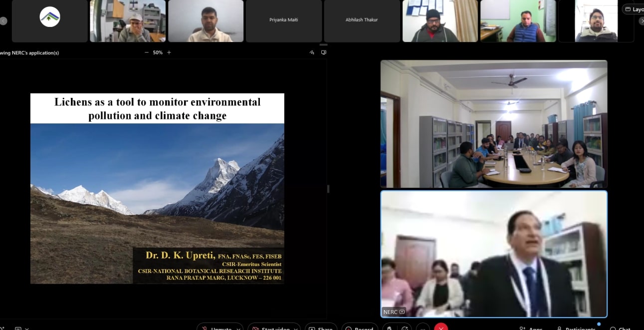The width and height of the screenshot is (644, 330).
Task: Click the Share button
Action: click(x=320, y=328)
